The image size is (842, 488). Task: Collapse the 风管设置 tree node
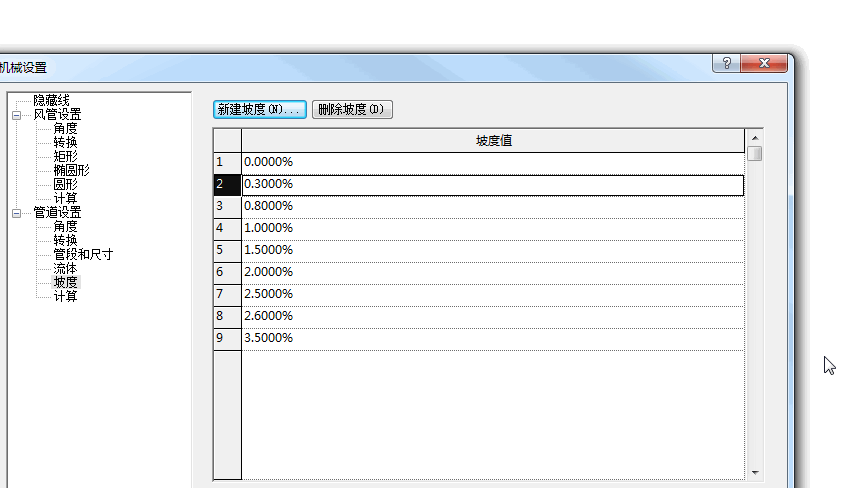pyautogui.click(x=17, y=115)
